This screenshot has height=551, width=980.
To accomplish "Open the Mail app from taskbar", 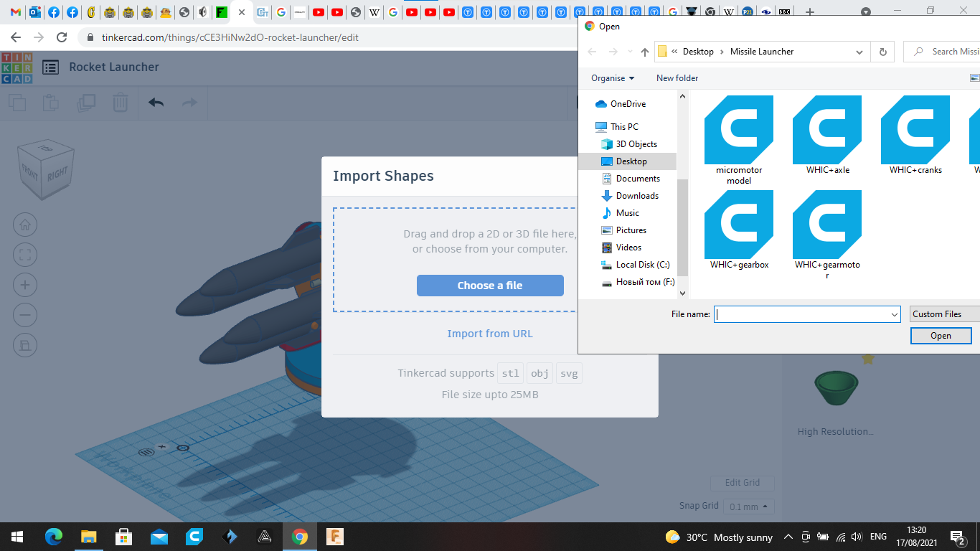I will (159, 537).
